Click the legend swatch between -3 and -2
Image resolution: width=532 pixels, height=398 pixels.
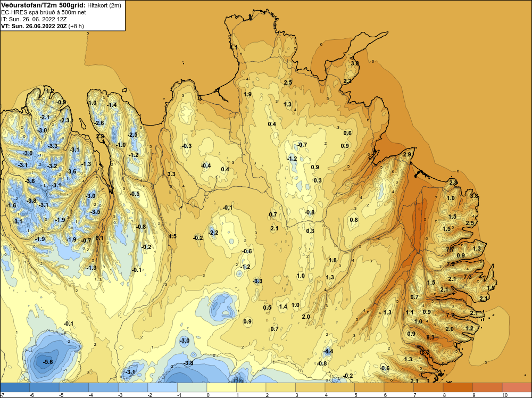[x=133, y=387]
